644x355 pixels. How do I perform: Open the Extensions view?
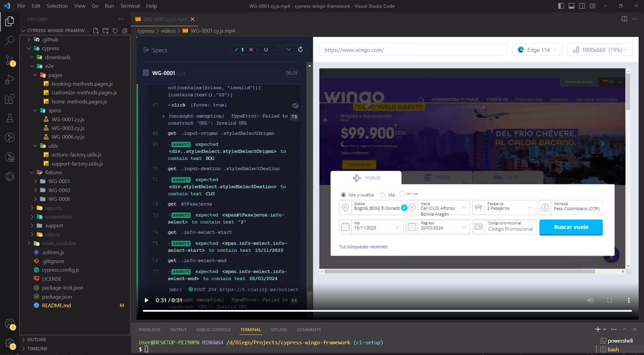point(10,98)
